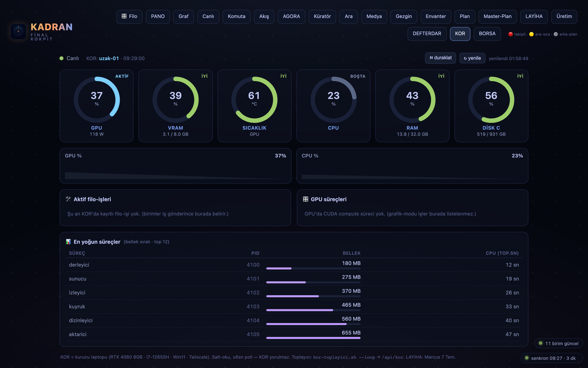Click the chip icon beside GPU süreçleri
This screenshot has width=588, height=368.
pos(305,199)
